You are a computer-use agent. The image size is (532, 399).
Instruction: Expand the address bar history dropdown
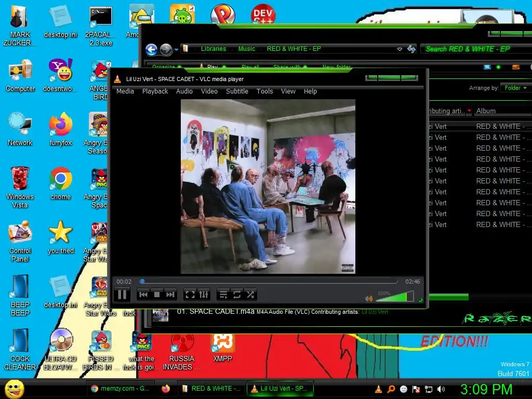tap(400, 49)
